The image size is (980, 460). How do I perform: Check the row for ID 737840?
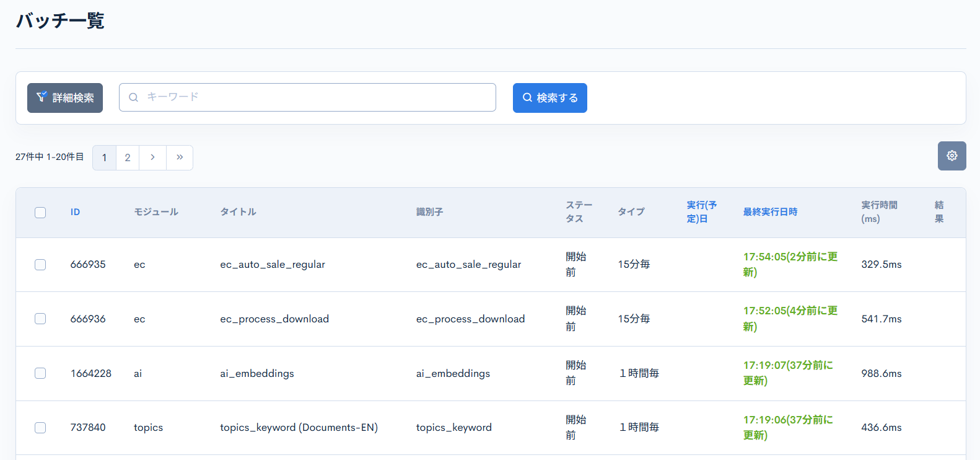(40, 428)
